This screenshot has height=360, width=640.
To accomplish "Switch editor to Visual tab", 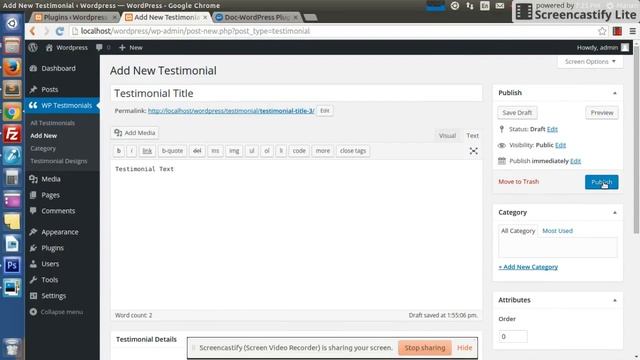I will pos(447,136).
